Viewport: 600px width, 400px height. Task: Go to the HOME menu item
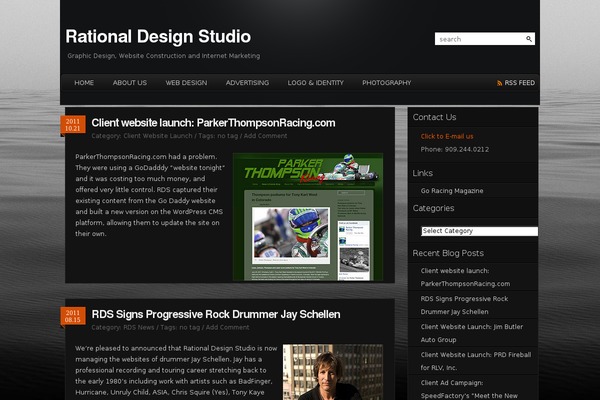pos(84,83)
